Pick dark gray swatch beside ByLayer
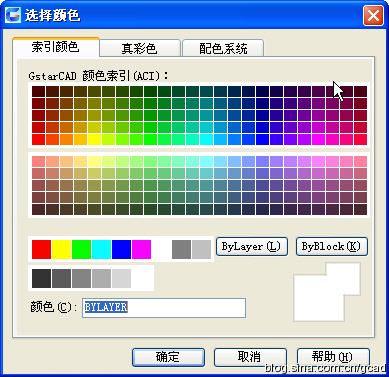 (x=181, y=249)
